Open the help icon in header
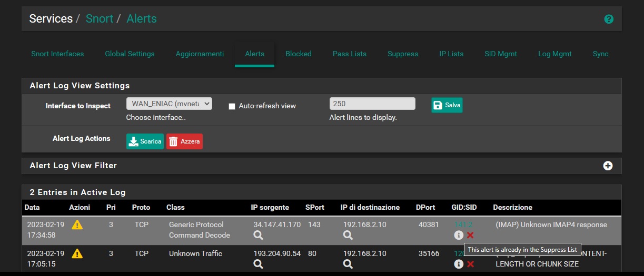Viewport: 644px width, 276px height. (x=609, y=19)
